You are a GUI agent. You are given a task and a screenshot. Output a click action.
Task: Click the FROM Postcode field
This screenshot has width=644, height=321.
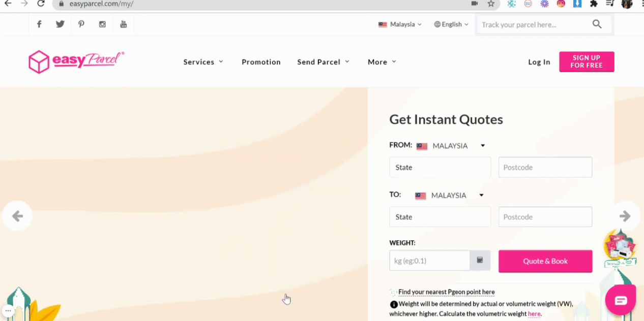[545, 167]
